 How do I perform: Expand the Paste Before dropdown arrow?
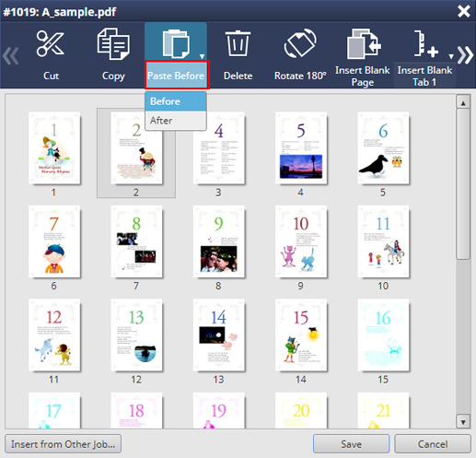point(202,56)
